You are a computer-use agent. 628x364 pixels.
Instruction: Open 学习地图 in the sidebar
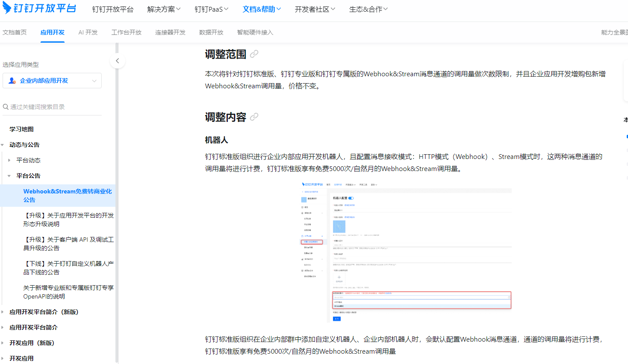pos(22,129)
